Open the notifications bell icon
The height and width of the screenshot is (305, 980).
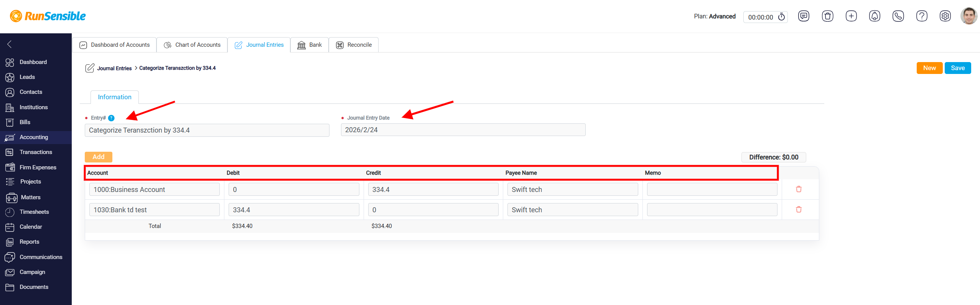tap(875, 16)
